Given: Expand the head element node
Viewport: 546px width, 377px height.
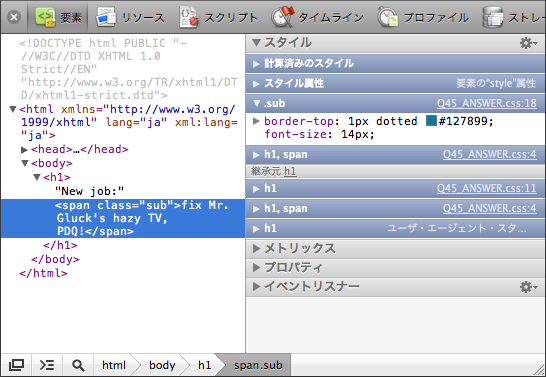Looking at the screenshot, I should tap(24, 150).
